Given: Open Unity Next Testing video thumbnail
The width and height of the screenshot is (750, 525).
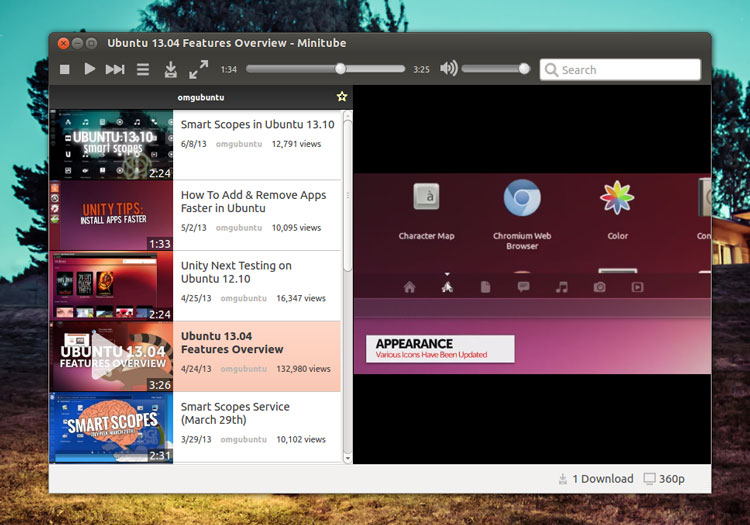Looking at the screenshot, I should [x=111, y=286].
